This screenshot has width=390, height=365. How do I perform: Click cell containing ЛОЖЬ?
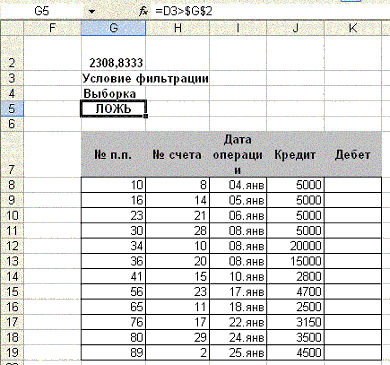113,109
